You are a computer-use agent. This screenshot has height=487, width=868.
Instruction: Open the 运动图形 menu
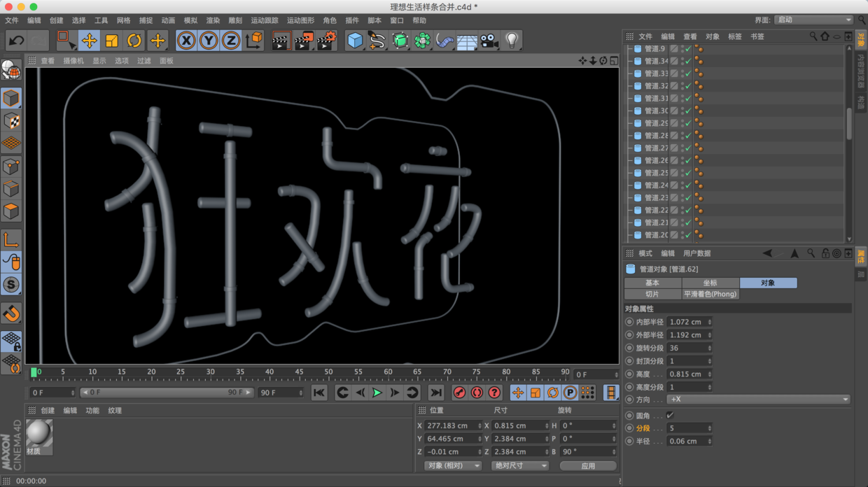click(300, 21)
